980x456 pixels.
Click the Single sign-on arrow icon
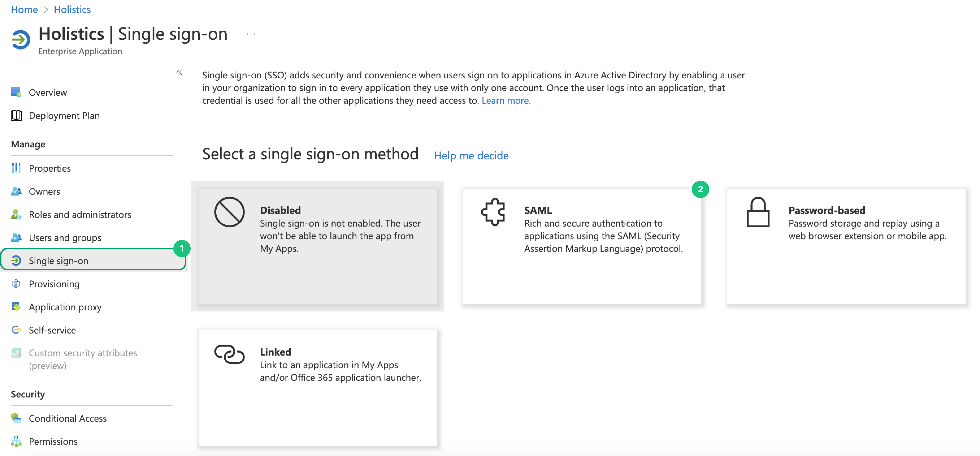tap(16, 260)
